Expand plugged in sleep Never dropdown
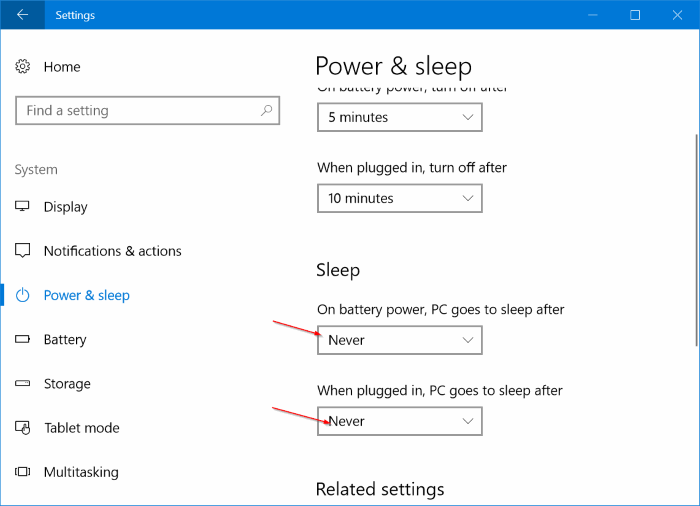 [x=400, y=421]
